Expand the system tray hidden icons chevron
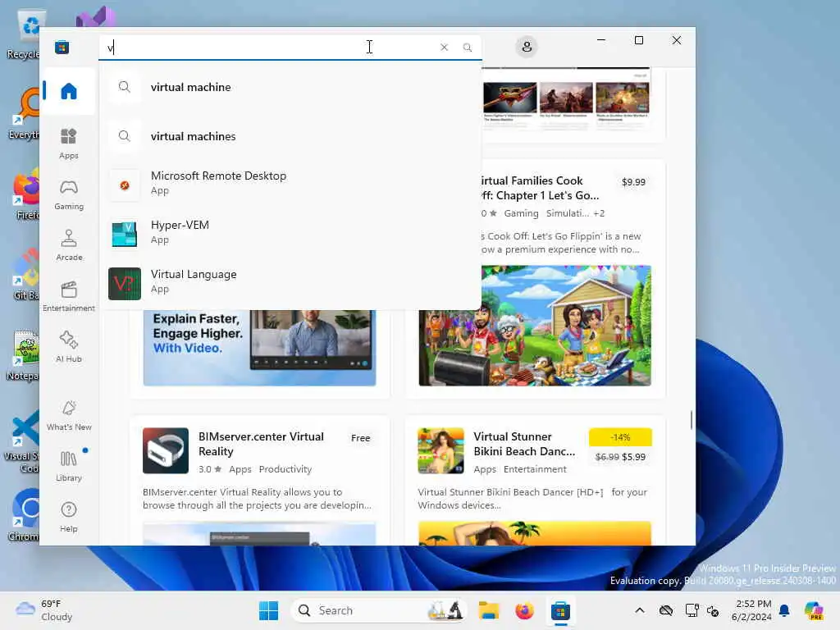Screen dimensions: 840x630 tap(640, 610)
